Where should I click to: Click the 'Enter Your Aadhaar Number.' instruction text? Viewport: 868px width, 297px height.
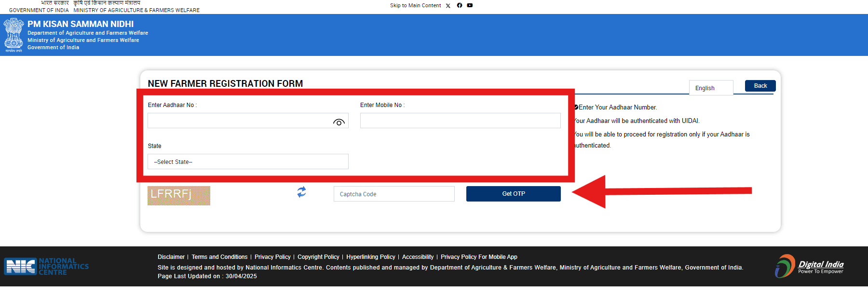[618, 108]
